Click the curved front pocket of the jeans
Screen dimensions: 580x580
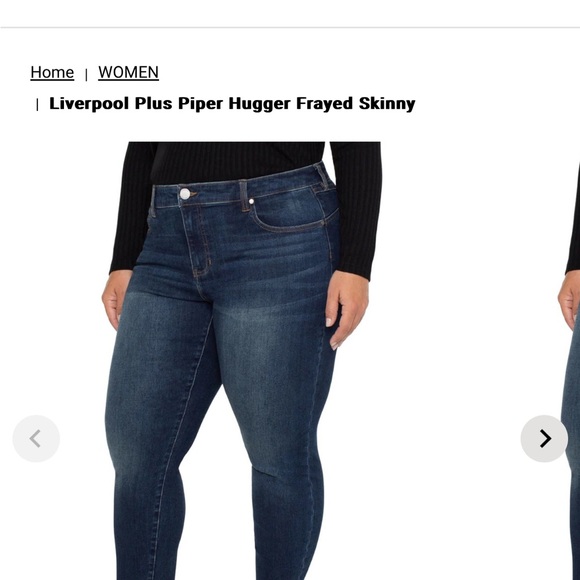pos(294,213)
